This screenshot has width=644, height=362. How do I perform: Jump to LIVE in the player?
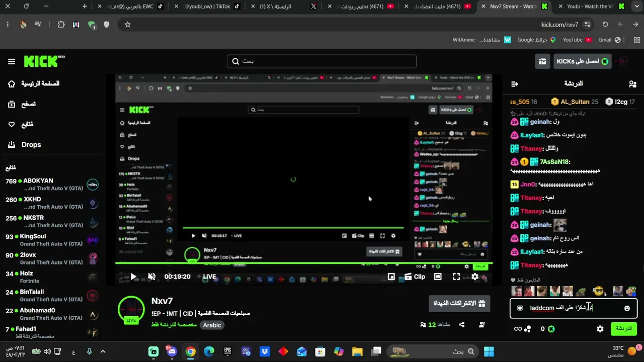pyautogui.click(x=209, y=277)
